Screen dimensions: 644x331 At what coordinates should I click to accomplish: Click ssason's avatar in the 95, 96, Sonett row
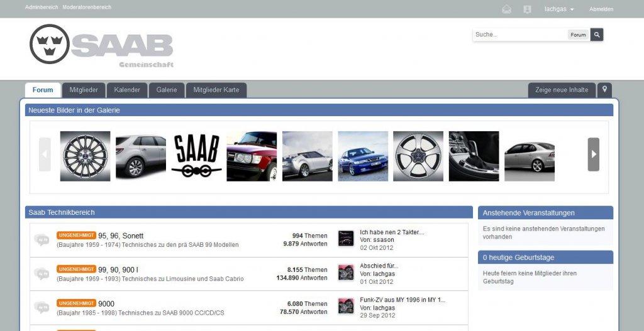(346, 238)
